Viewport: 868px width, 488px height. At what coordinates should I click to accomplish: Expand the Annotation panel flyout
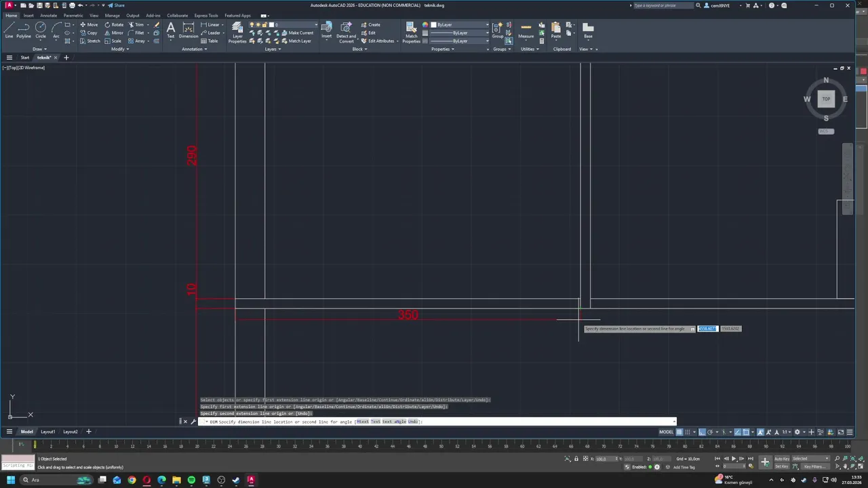(x=194, y=49)
